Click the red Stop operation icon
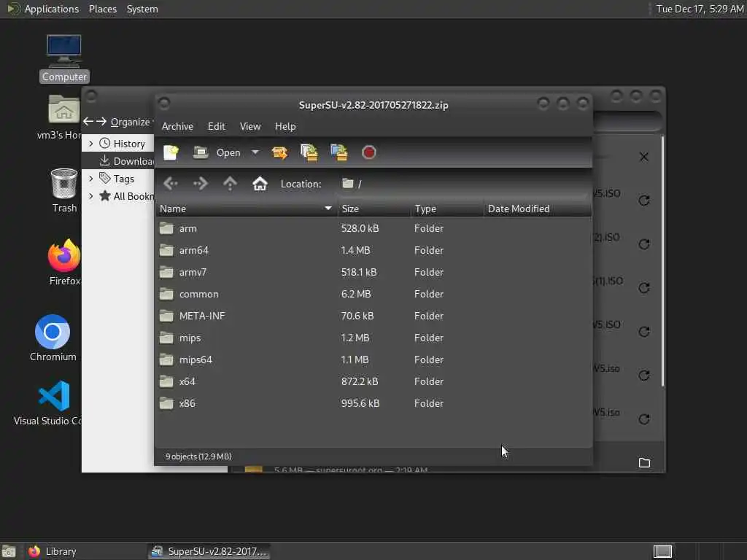This screenshot has width=747, height=560. click(368, 152)
